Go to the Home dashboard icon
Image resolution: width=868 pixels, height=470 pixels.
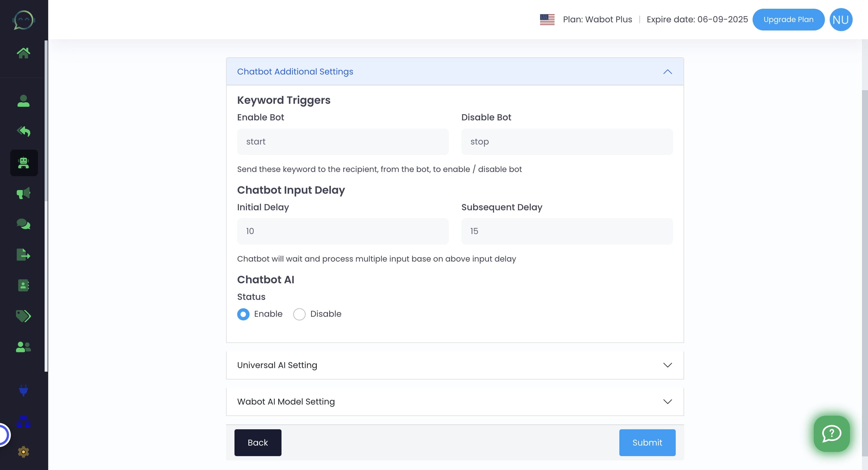click(x=24, y=53)
